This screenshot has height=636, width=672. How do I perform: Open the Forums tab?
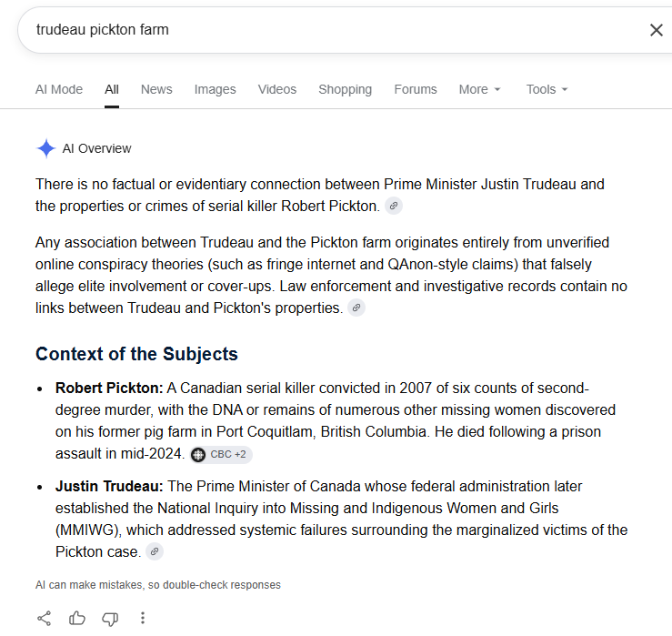click(416, 89)
